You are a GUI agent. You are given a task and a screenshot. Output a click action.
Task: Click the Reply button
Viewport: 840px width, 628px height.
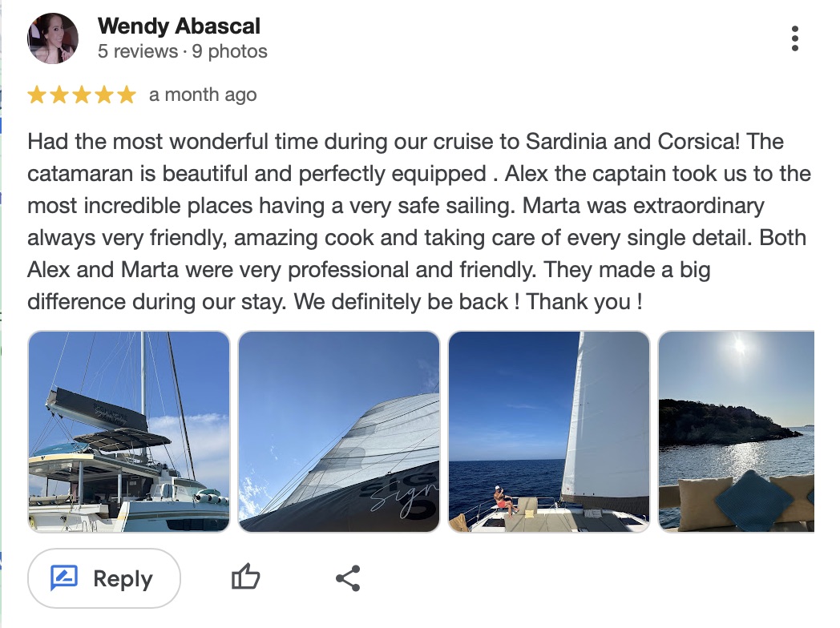point(104,578)
